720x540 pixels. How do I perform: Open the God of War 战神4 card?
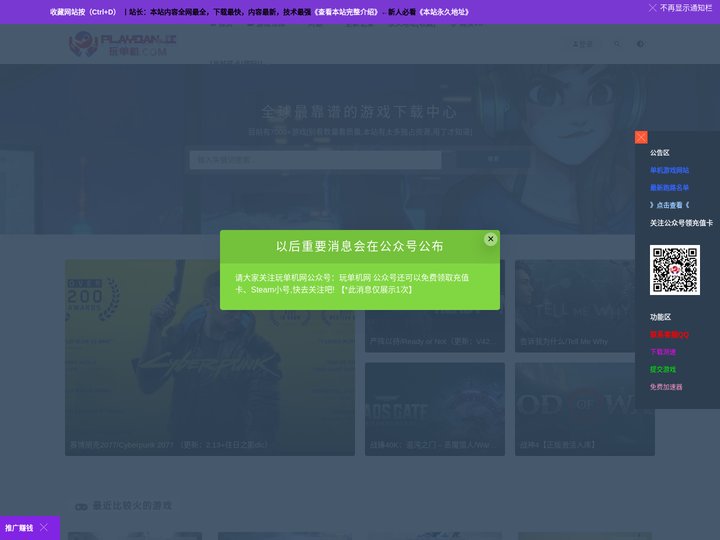pyautogui.click(x=585, y=409)
